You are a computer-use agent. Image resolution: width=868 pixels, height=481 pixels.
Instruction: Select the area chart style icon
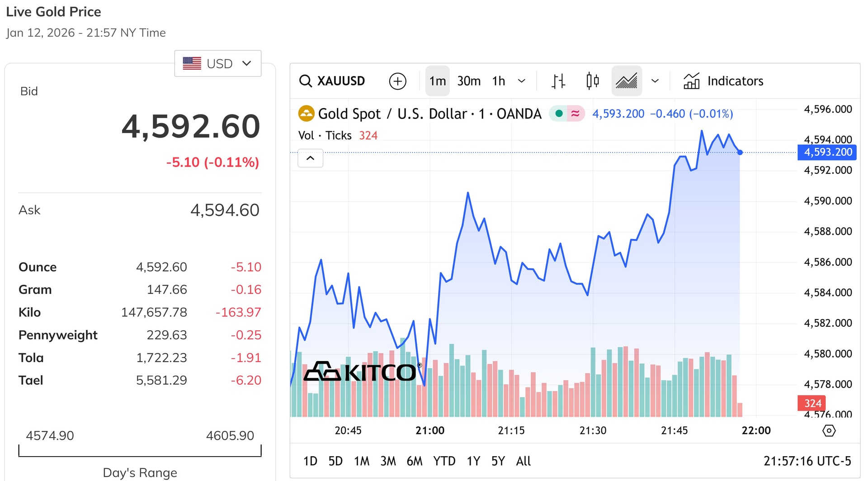(x=626, y=81)
